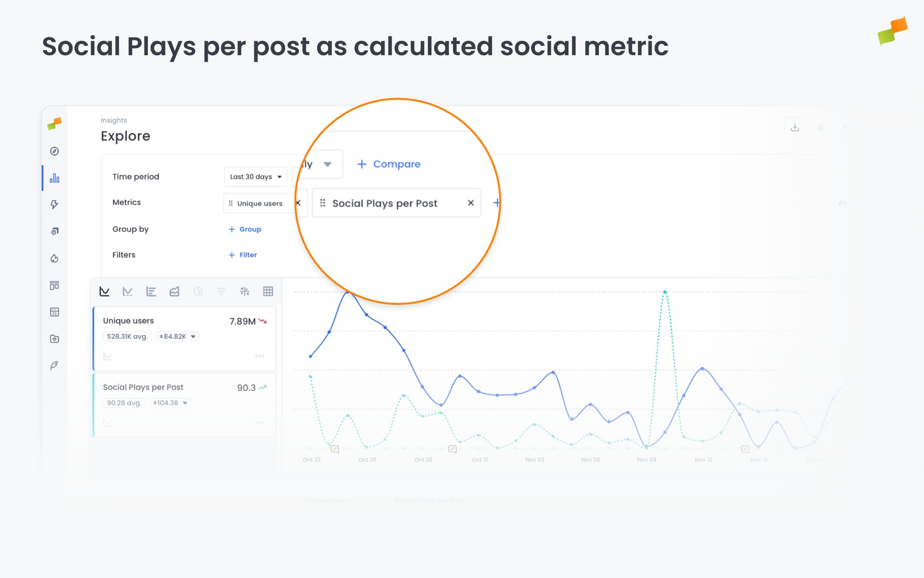The image size is (924, 578).
Task: Toggle the sparkline icon on Unique users card
Action: pos(108,356)
